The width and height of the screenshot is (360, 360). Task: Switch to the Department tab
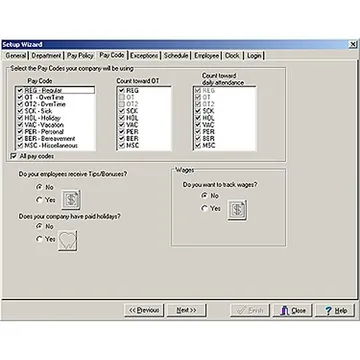pyautogui.click(x=46, y=56)
